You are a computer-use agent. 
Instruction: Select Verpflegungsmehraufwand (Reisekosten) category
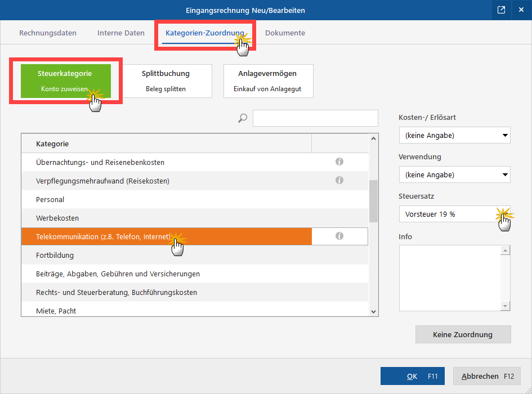pos(195,181)
